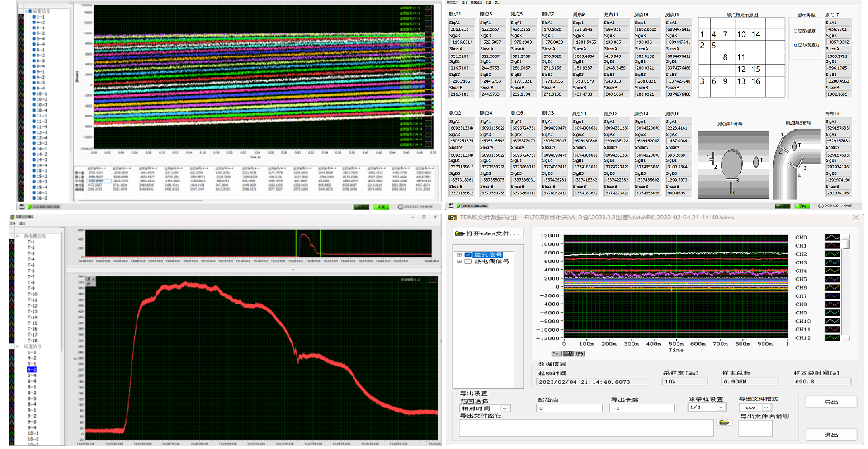The width and height of the screenshot is (868, 449).
Task: Click the green 采集 status indicator in measurement window
Action: pyautogui.click(x=802, y=206)
